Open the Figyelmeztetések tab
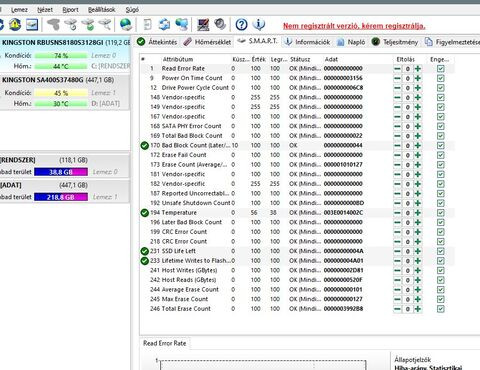The width and height of the screenshot is (480, 370). click(452, 42)
